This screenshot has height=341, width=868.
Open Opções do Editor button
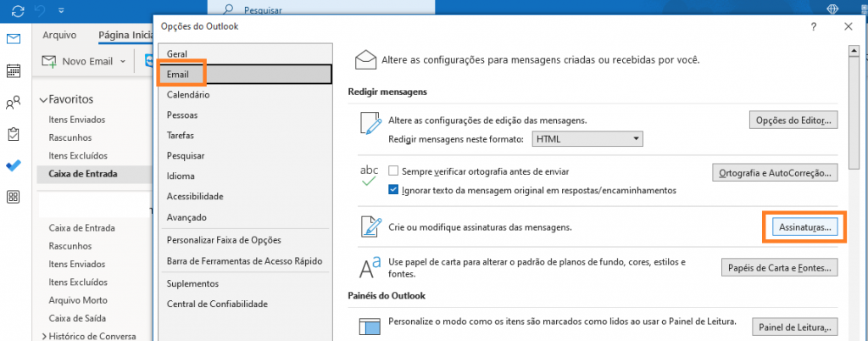point(793,120)
